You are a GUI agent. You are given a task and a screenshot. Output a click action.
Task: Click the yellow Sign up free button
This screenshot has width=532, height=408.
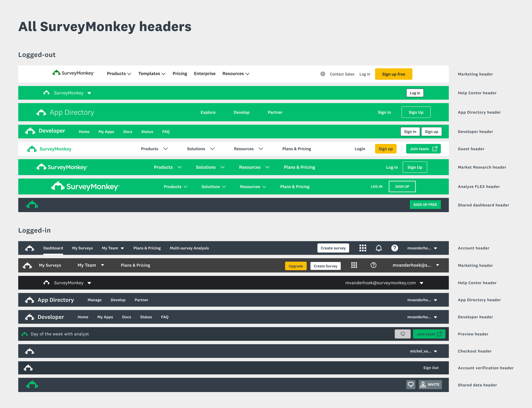(393, 74)
